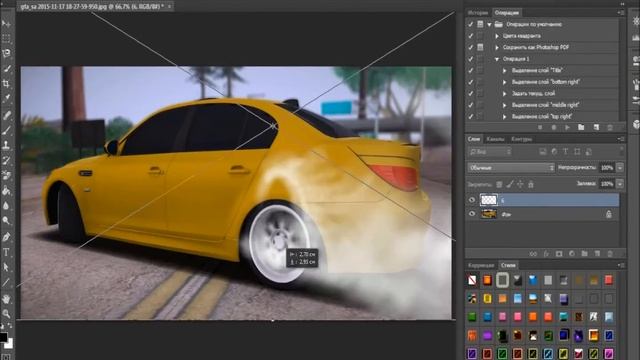Open the opacity slider dropdown arrow
This screenshot has width=640, height=360.
(620, 168)
